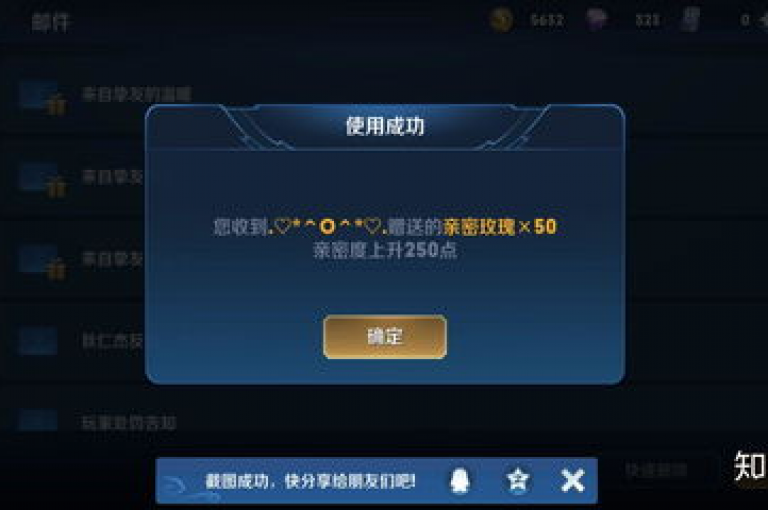Click the 截图成功 share banner text
The width and height of the screenshot is (768, 510).
tap(310, 481)
